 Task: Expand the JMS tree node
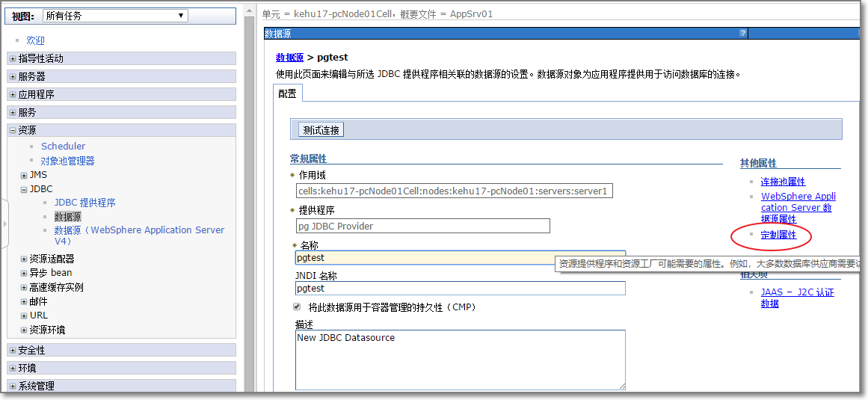(x=24, y=175)
